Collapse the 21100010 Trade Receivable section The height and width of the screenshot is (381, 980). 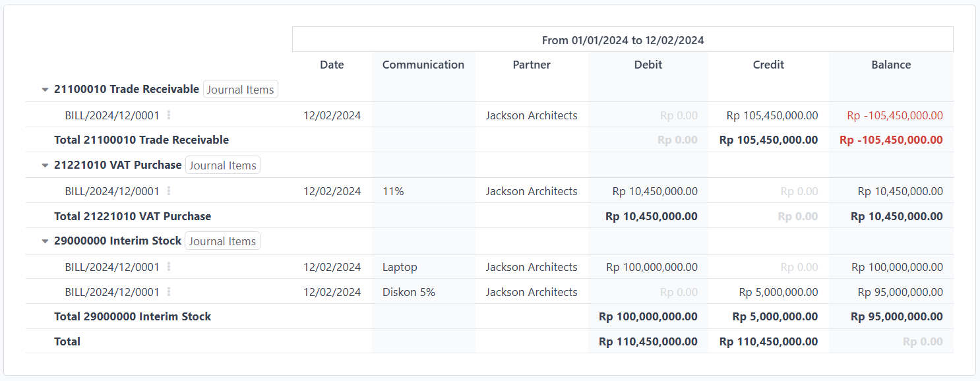click(45, 90)
